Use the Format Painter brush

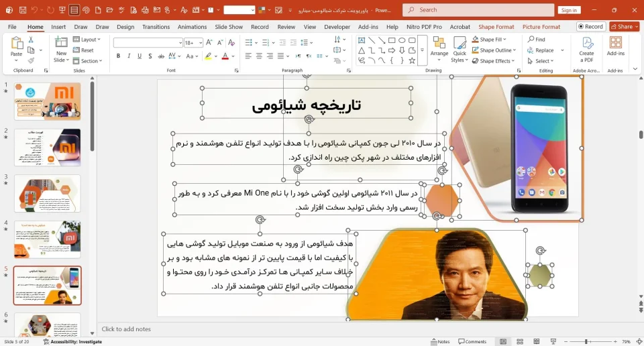(31, 60)
